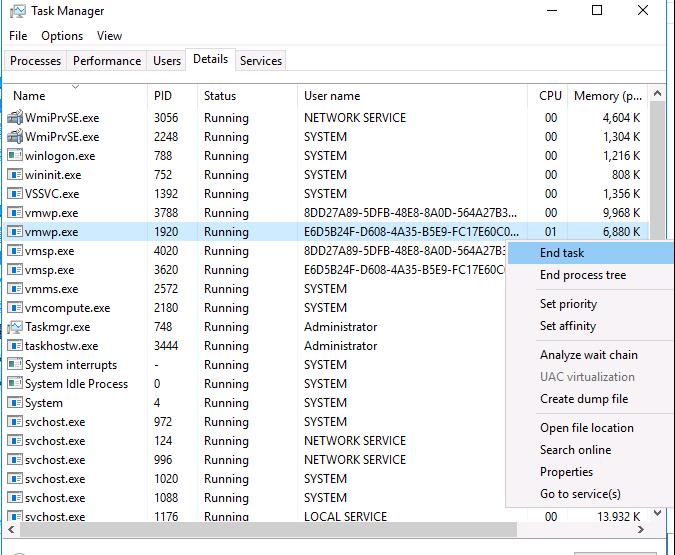Viewport: 675px width, 555px height.
Task: Click the Task Manager title bar icon
Action: (x=16, y=11)
